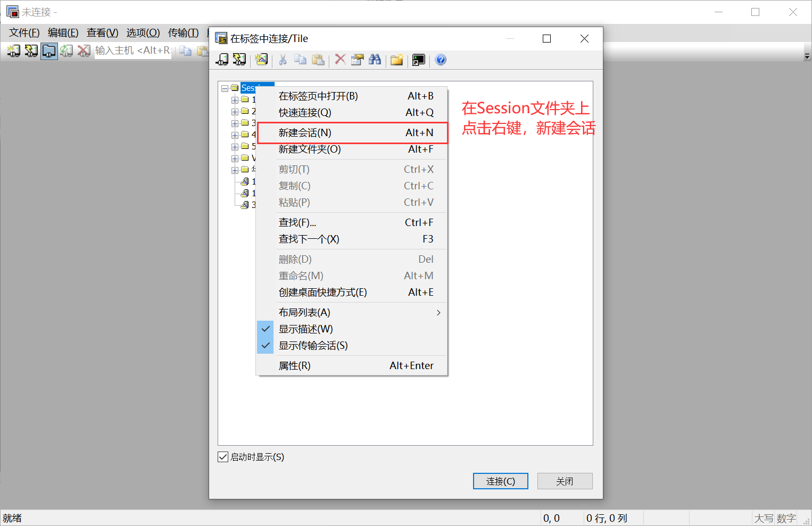This screenshot has height=526, width=812.
Task: Open Properties via the dialog toolbar icon
Action: coord(358,60)
